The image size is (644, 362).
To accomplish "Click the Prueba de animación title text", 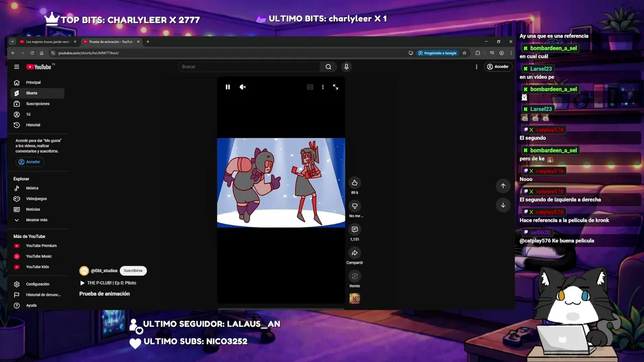I will (x=105, y=294).
